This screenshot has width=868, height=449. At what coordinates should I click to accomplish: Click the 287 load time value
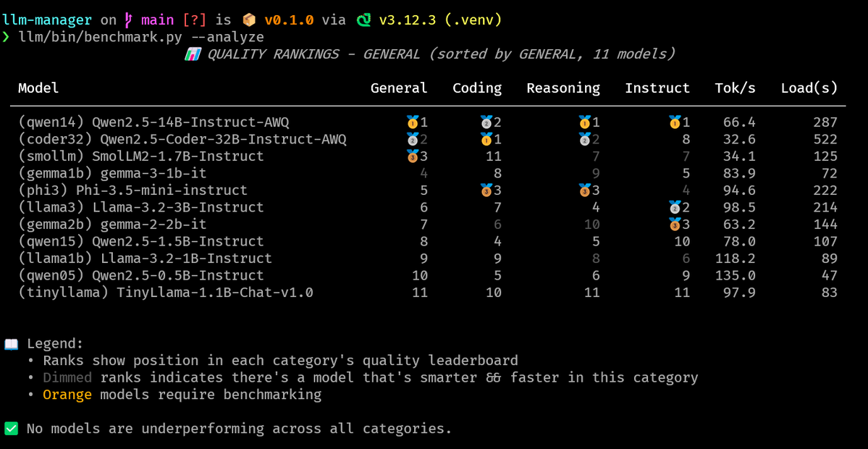825,122
